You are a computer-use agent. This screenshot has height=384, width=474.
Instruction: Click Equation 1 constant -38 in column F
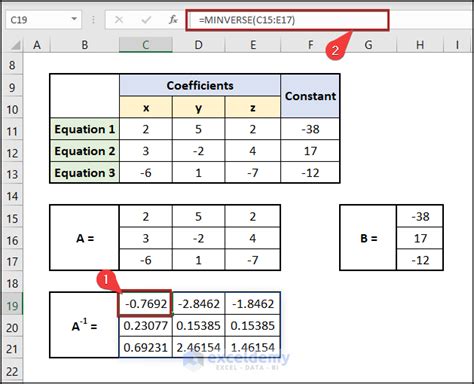(310, 129)
